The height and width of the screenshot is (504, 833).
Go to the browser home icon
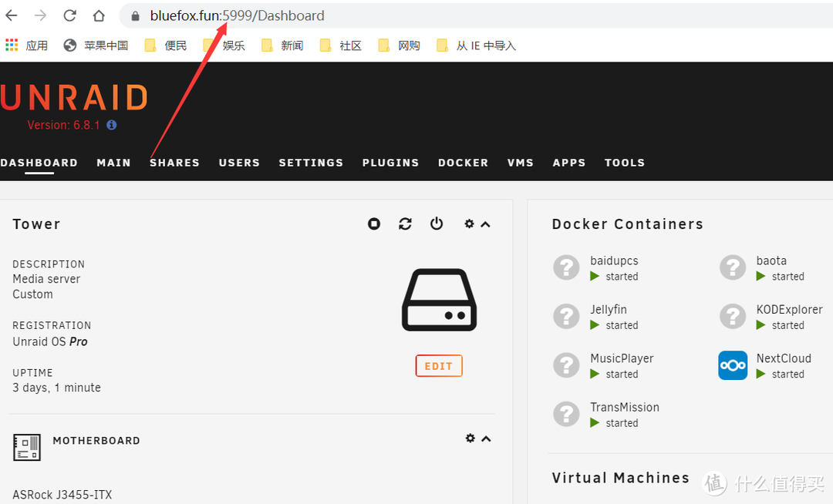[x=99, y=15]
